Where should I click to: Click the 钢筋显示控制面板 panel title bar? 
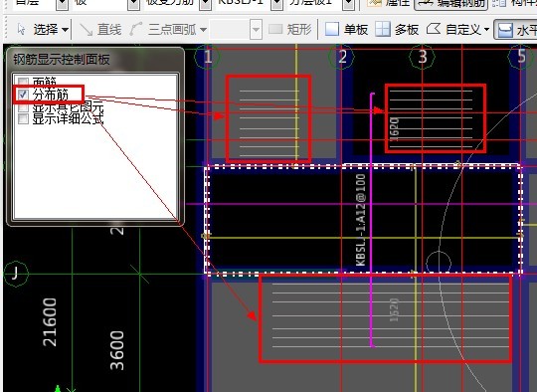click(x=95, y=60)
